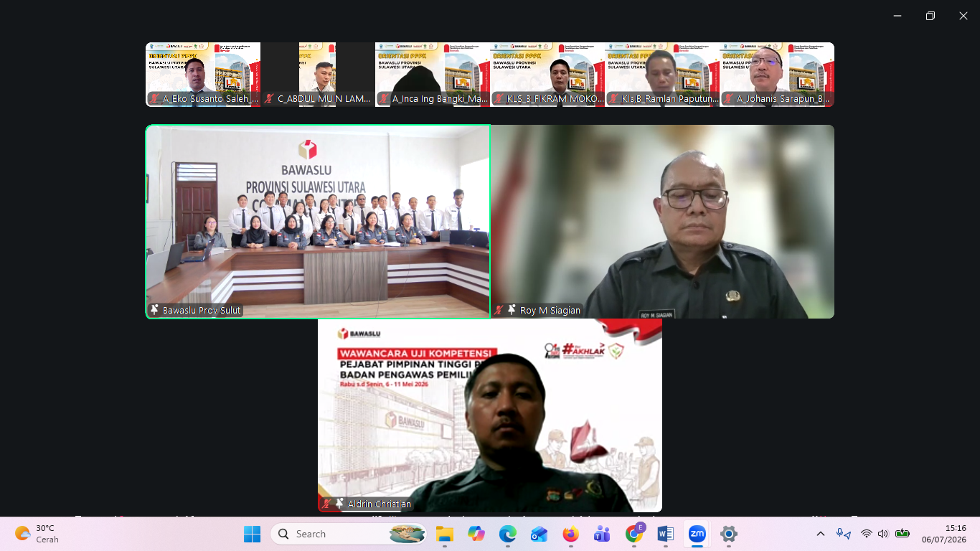Click muted mic icon beside A_Johanis Sarapun

point(728,99)
